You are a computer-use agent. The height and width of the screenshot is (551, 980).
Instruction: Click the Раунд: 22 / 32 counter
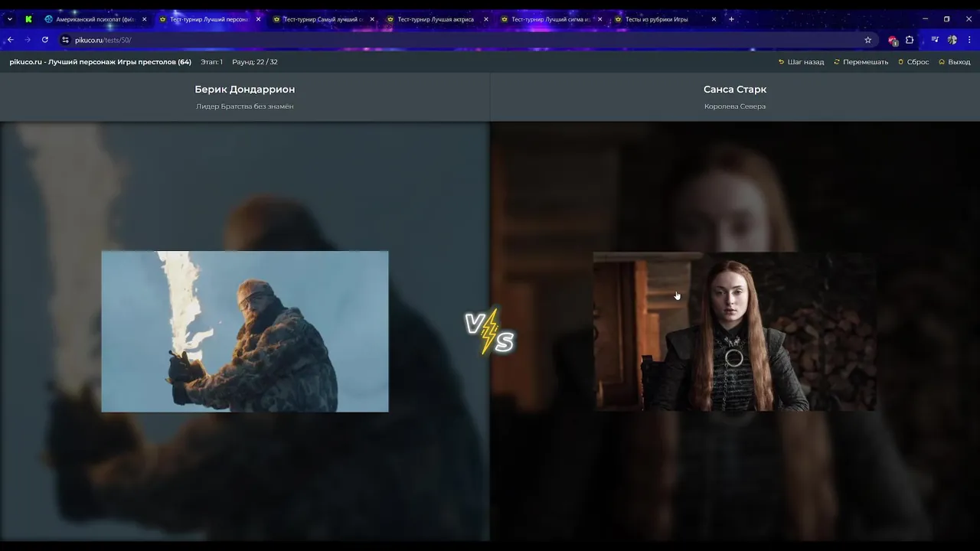[255, 62]
